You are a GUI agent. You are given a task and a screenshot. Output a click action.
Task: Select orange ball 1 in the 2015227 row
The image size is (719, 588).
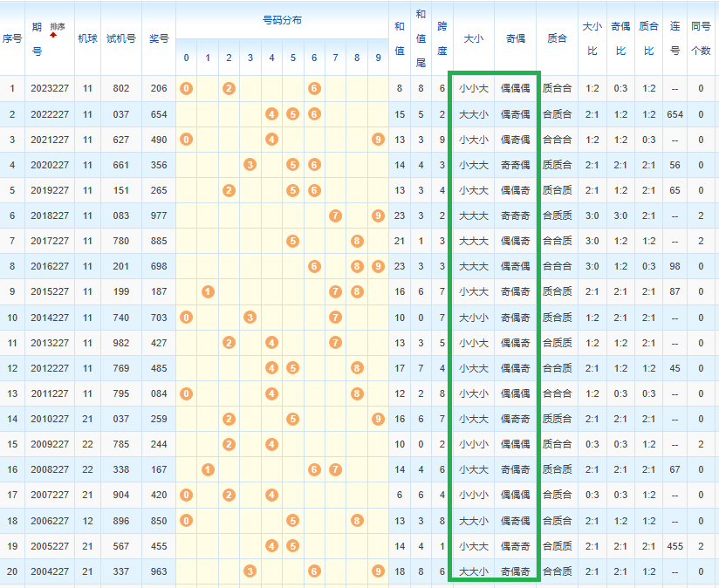[x=208, y=291]
